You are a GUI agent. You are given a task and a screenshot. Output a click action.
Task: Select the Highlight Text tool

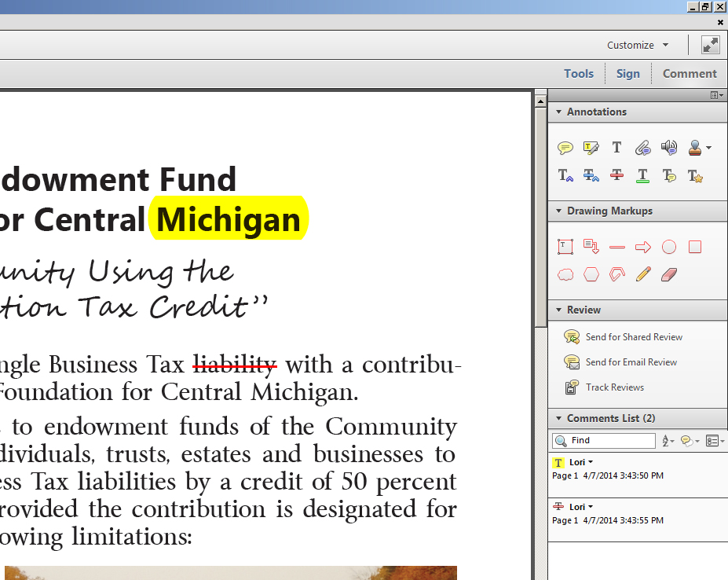[591, 148]
